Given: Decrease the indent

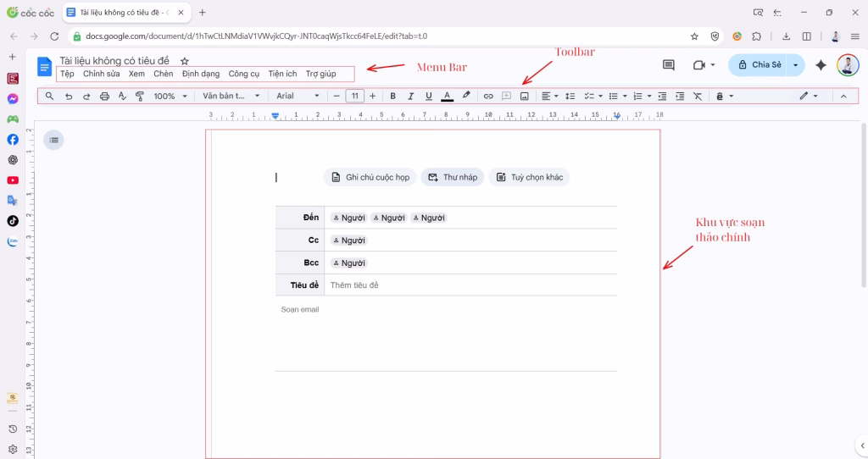Looking at the screenshot, I should coord(662,97).
